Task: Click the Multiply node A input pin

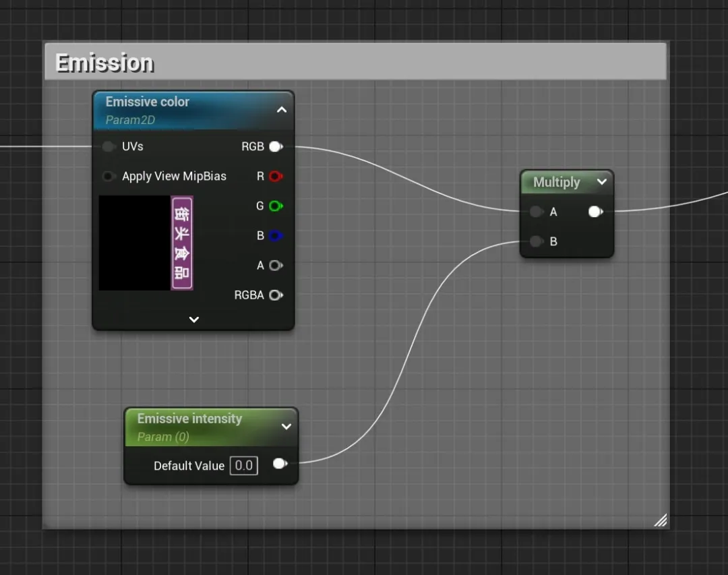Action: (x=537, y=212)
